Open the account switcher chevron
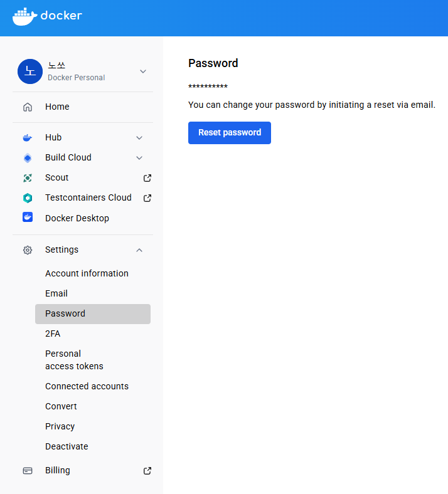448x494 pixels. click(143, 71)
